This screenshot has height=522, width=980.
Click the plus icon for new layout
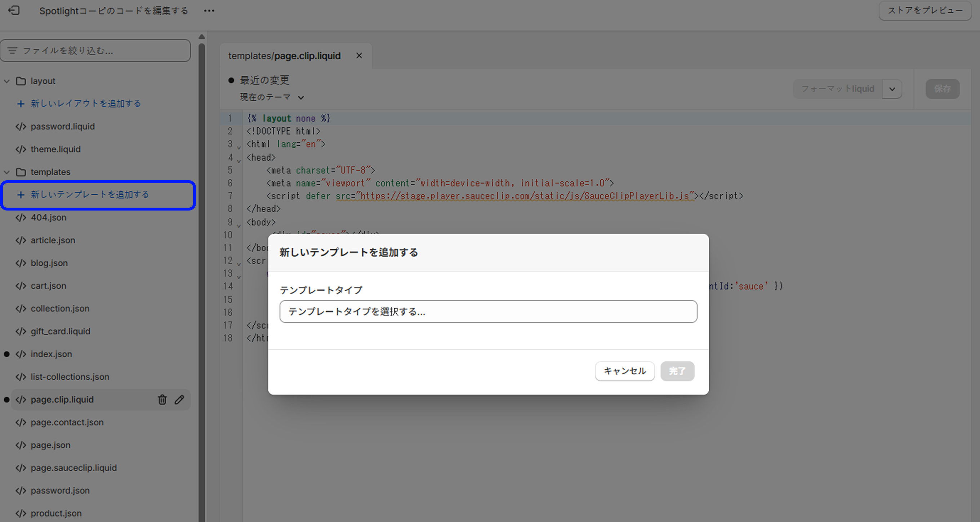coord(21,103)
